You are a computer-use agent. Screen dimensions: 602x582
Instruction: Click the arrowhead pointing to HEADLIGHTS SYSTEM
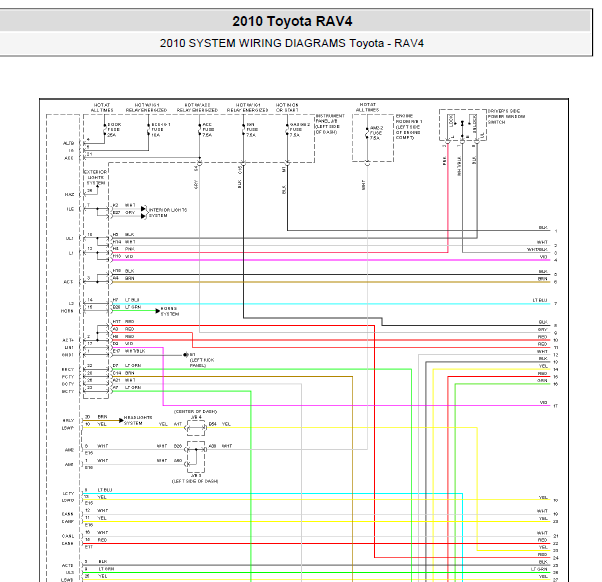[121, 420]
